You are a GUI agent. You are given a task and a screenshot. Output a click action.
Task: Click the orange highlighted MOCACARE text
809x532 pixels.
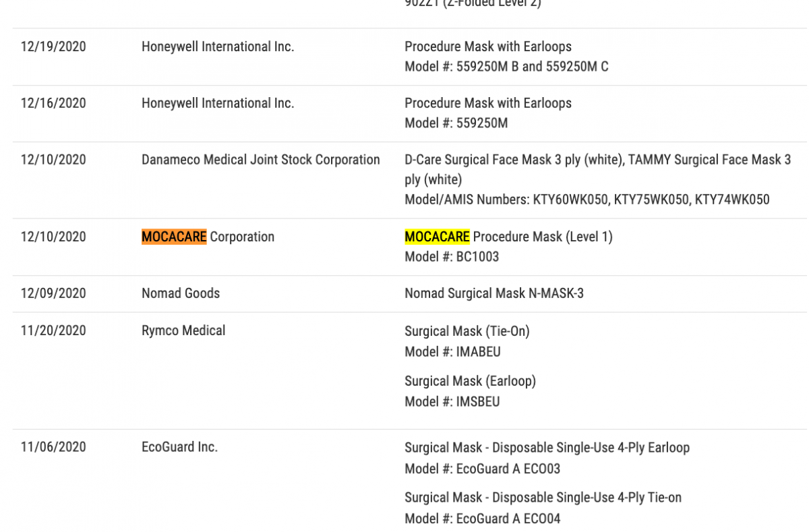pos(174,237)
